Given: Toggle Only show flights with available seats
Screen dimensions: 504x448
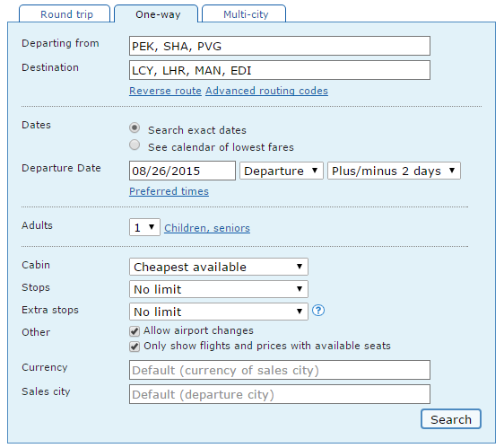Looking at the screenshot, I should tap(135, 347).
